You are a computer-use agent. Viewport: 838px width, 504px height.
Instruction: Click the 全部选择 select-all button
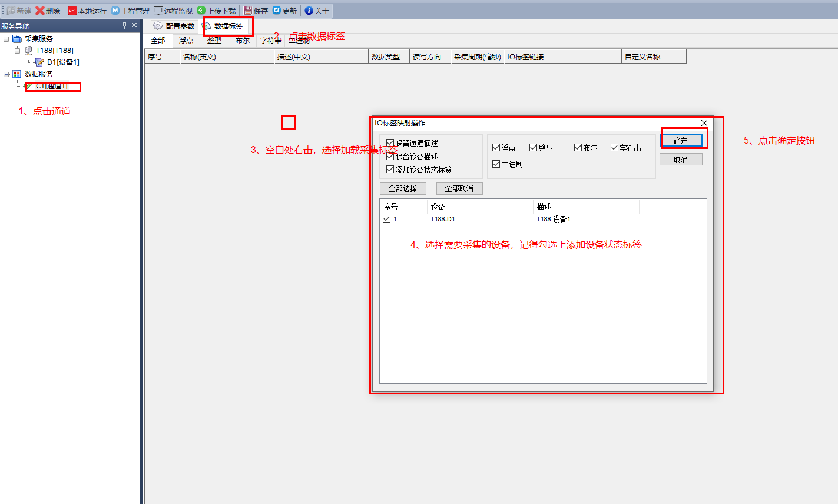point(403,188)
